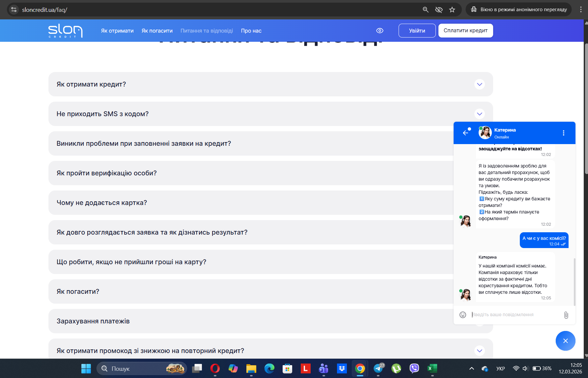Click the Катерина operator name in chat header
This screenshot has width=588, height=378.
point(505,130)
